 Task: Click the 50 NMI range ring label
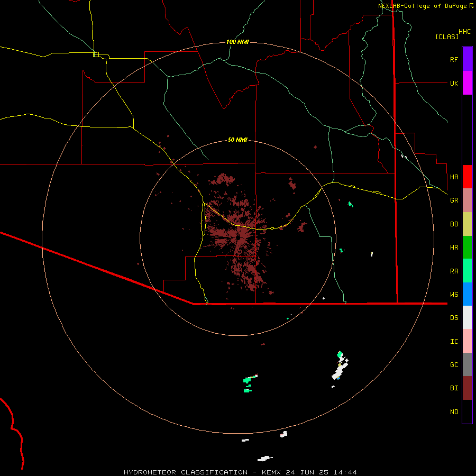click(237, 140)
